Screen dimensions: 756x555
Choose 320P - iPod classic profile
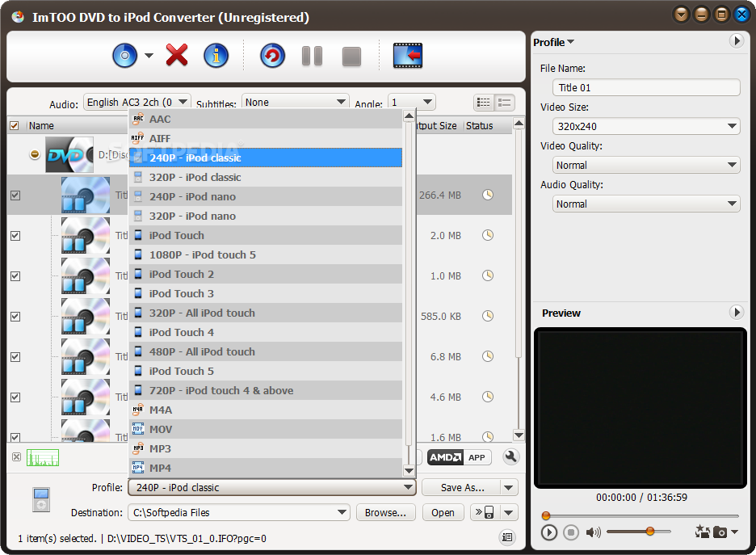click(x=266, y=177)
